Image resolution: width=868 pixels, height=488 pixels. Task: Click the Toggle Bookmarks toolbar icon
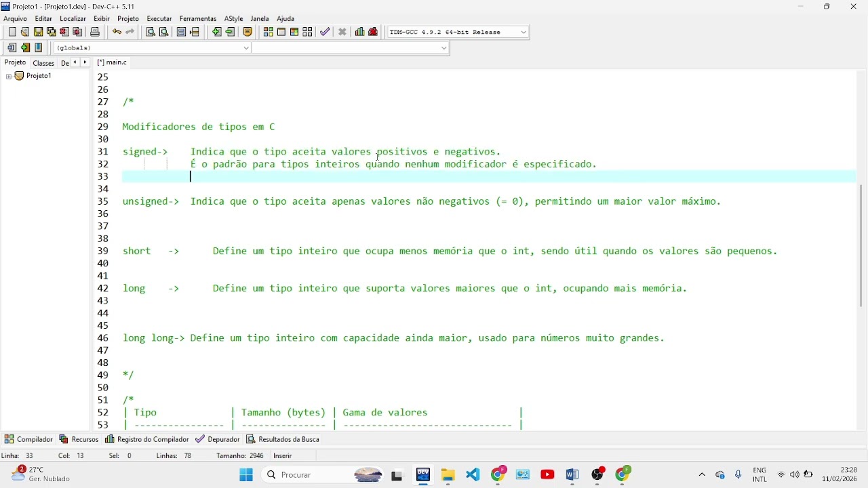[x=25, y=47]
